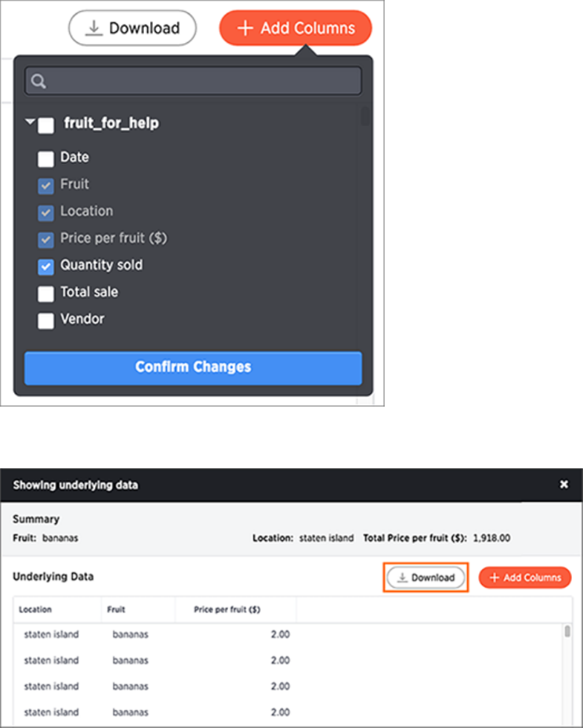The width and height of the screenshot is (583, 728).
Task: Toggle the Fruit column checkbox
Action: [45, 186]
